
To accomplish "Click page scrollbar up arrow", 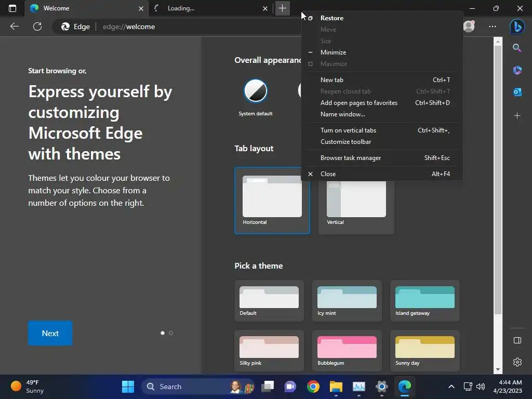I will click(498, 42).
